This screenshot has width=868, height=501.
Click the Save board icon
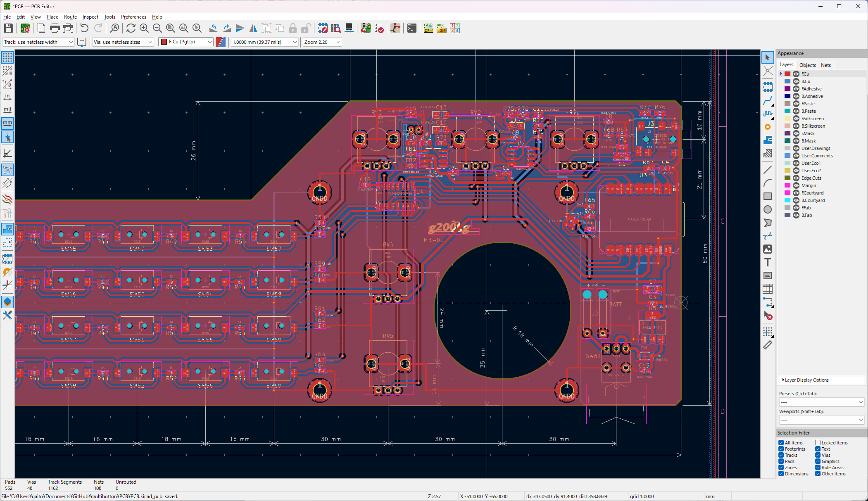[x=8, y=28]
